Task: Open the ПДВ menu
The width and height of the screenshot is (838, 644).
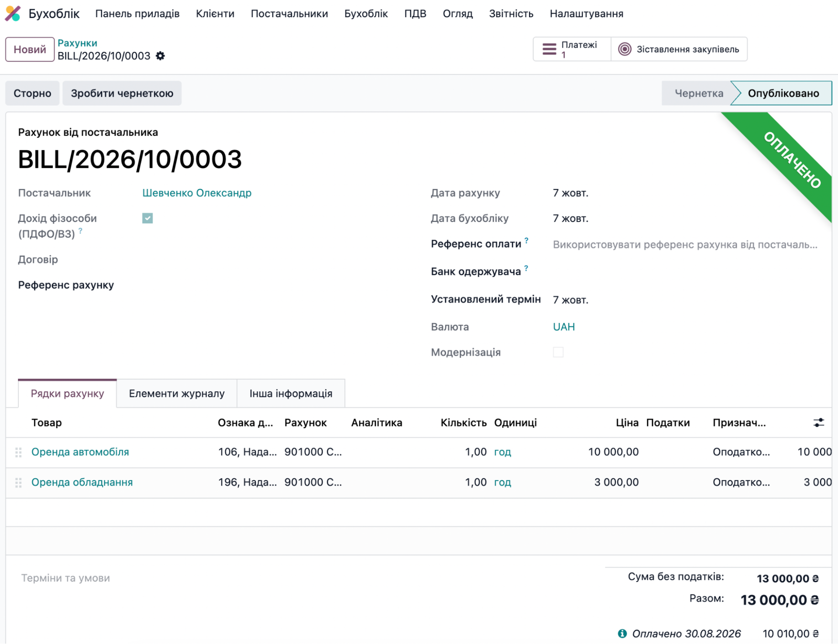Action: 415,14
